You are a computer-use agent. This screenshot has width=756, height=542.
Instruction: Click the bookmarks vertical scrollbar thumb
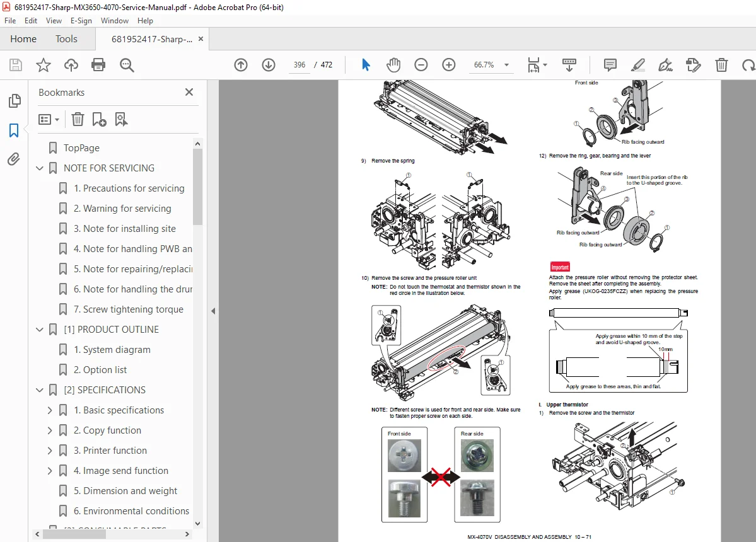[x=197, y=187]
